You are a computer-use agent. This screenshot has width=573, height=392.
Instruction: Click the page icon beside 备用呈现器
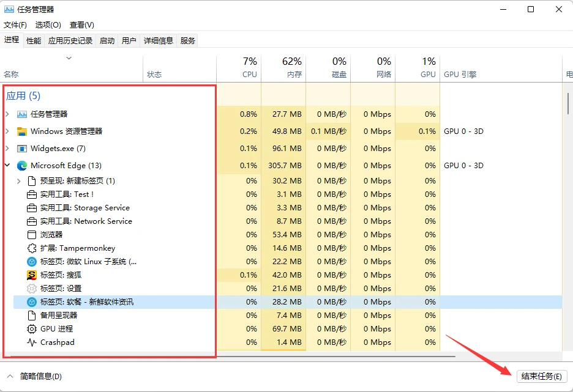tap(32, 316)
